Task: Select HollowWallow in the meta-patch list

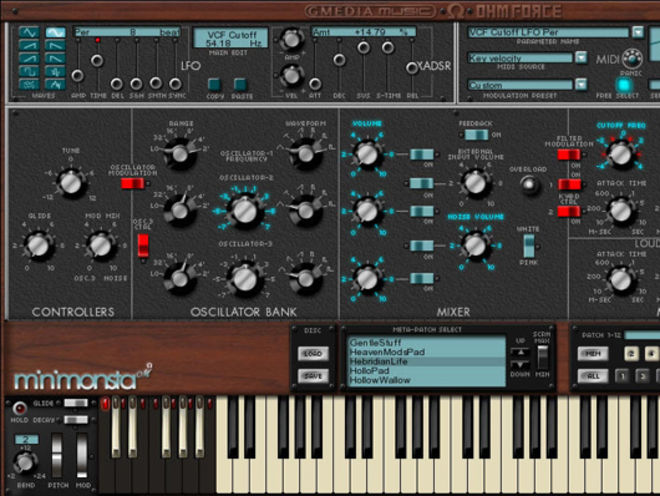Action: [426, 380]
